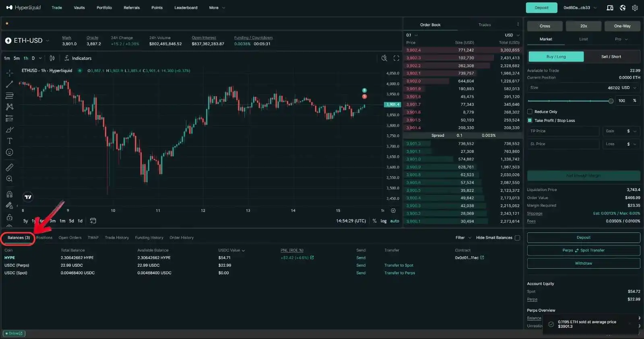Activate the chart zoom-in tool
Image resolution: width=644 pixels, height=339 pixels.
10,179
